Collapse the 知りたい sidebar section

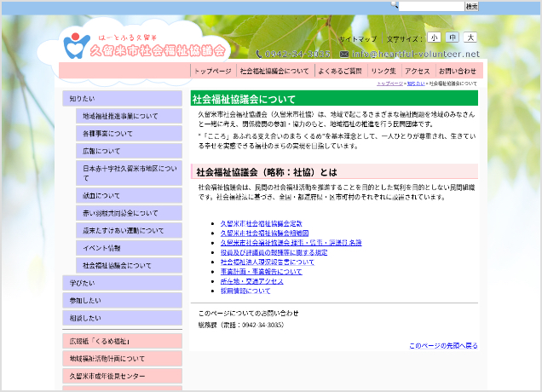coord(122,98)
